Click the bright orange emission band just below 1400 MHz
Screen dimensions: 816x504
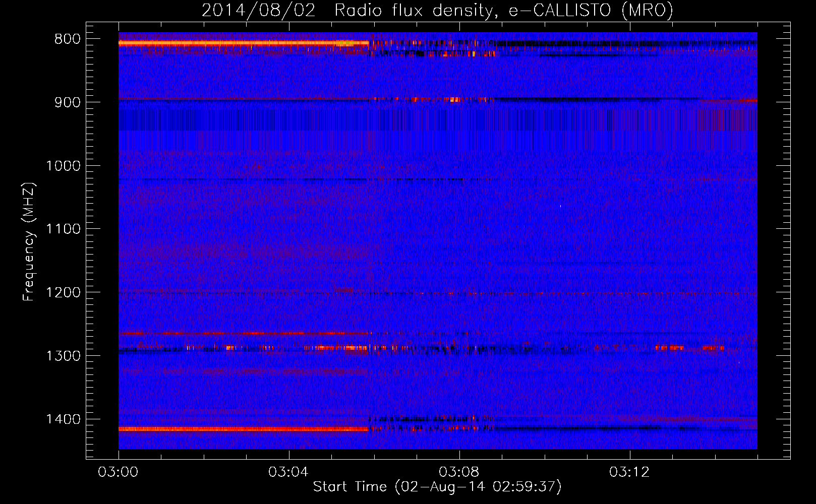tap(244, 429)
